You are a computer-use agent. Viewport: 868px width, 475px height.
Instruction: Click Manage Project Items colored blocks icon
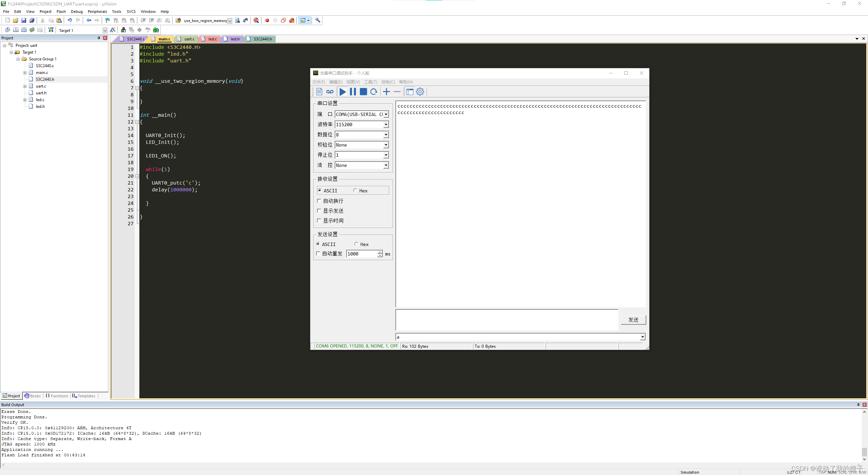click(x=123, y=30)
